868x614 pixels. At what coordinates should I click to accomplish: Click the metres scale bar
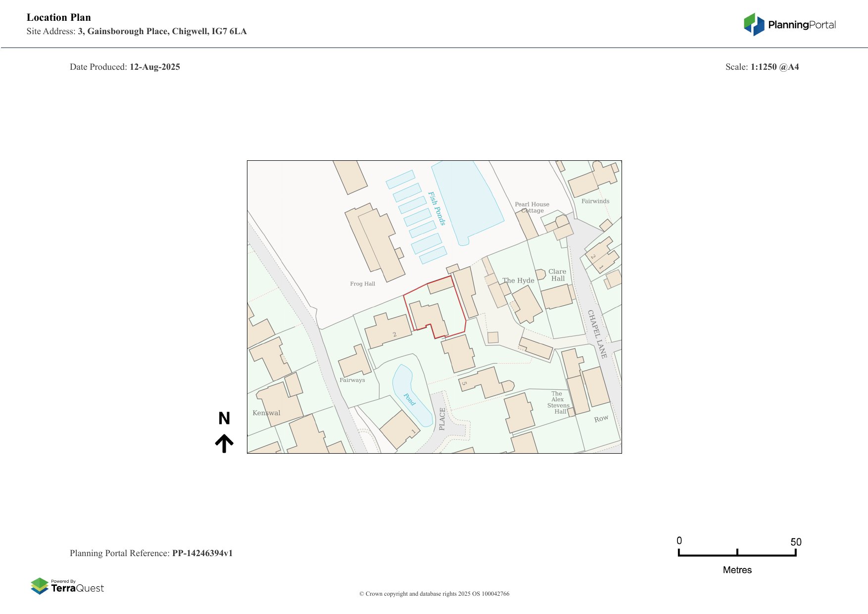737,555
